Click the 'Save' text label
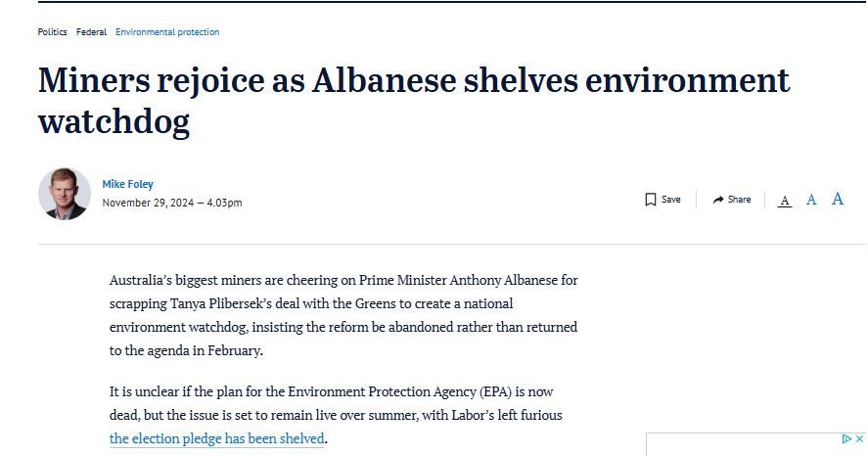Viewport: 868px width, 456px height. pyautogui.click(x=671, y=200)
